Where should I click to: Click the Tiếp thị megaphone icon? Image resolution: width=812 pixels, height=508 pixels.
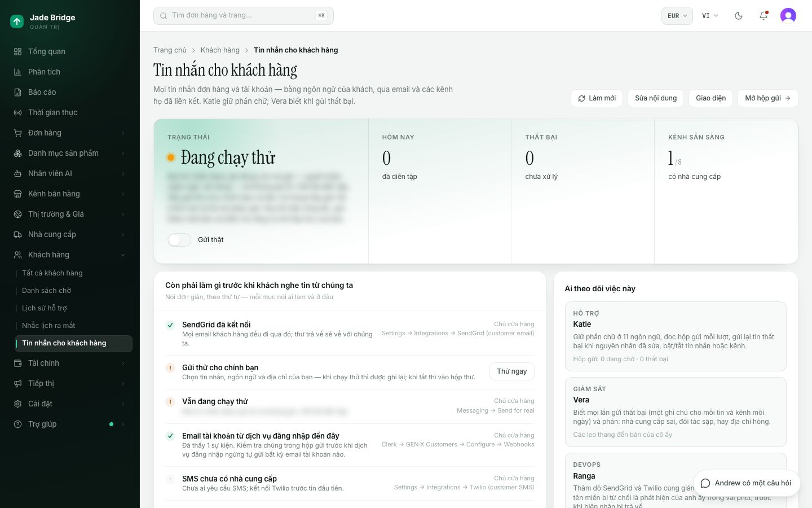click(17, 383)
